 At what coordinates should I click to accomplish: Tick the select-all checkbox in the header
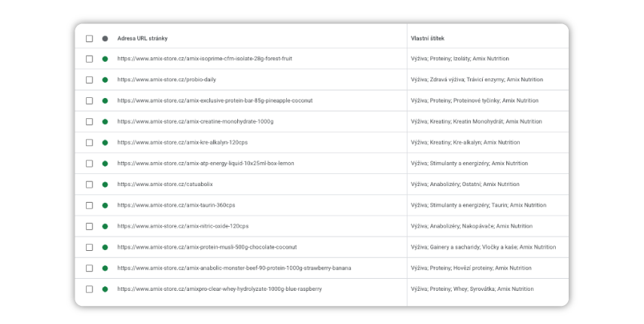pyautogui.click(x=89, y=38)
